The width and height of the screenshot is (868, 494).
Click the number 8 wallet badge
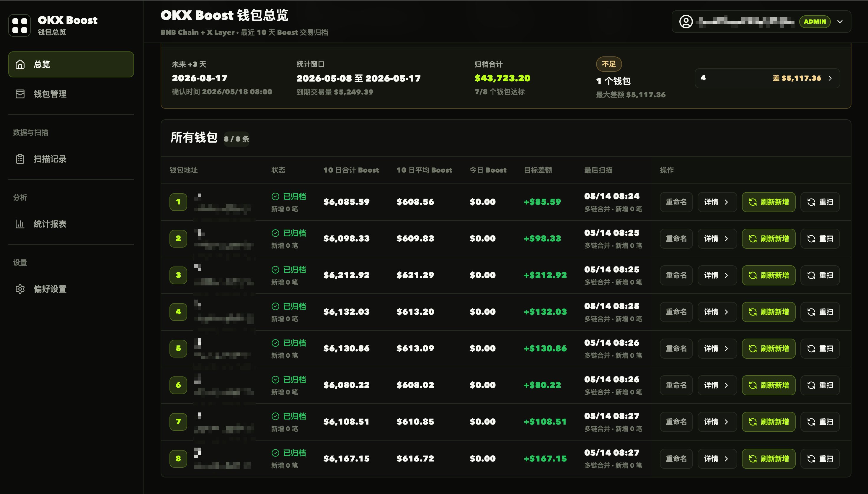178,459
